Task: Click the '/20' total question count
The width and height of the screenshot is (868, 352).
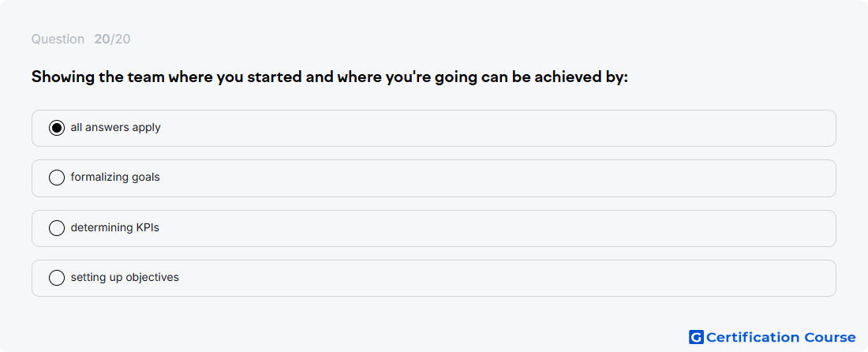Action: (x=121, y=39)
